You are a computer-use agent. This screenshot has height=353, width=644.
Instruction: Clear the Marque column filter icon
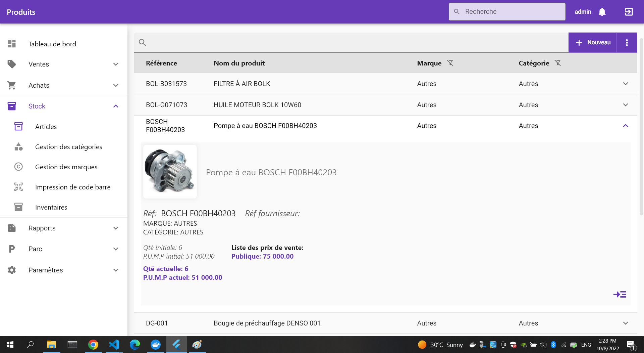(450, 63)
